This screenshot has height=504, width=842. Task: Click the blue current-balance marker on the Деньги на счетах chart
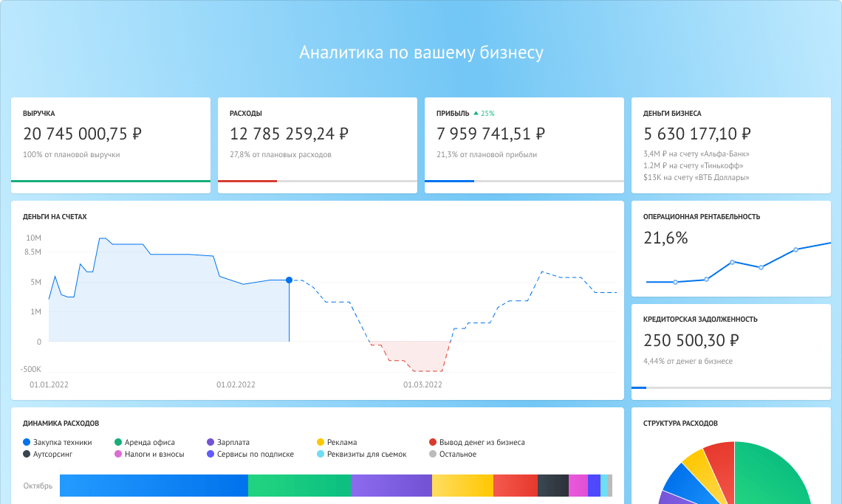pos(289,280)
